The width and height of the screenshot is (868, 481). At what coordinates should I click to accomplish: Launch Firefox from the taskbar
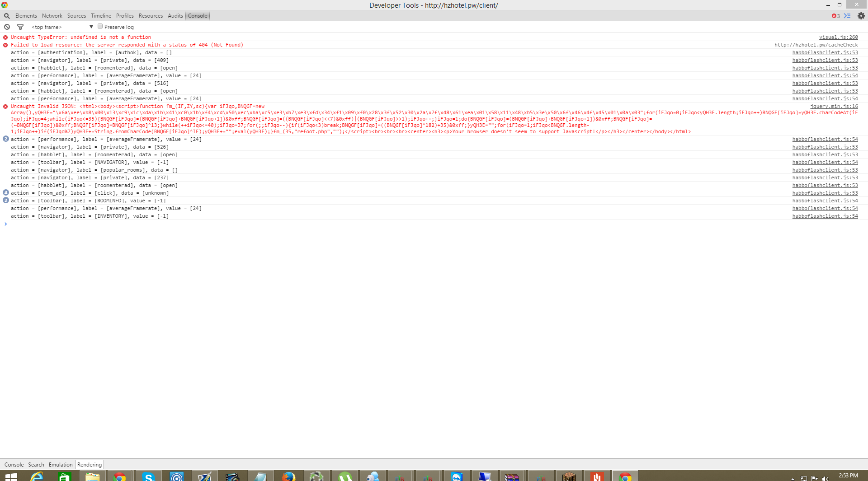pos(288,476)
